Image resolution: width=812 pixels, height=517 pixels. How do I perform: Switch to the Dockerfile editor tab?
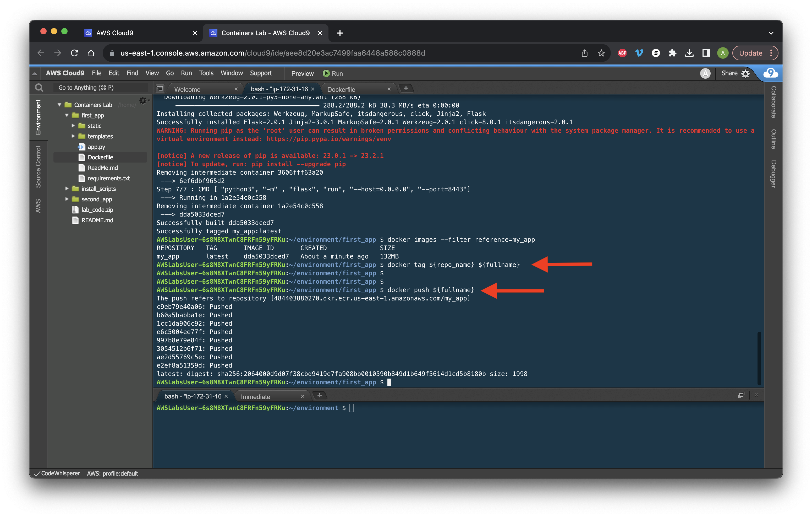pyautogui.click(x=341, y=89)
